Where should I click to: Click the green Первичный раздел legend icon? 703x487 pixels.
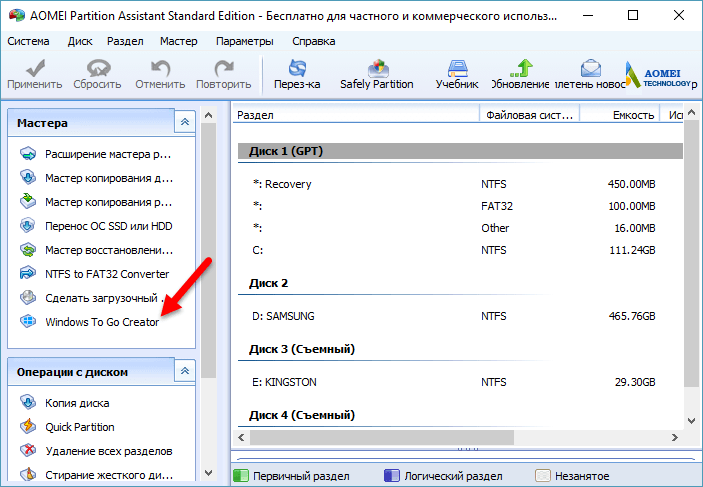click(x=241, y=476)
